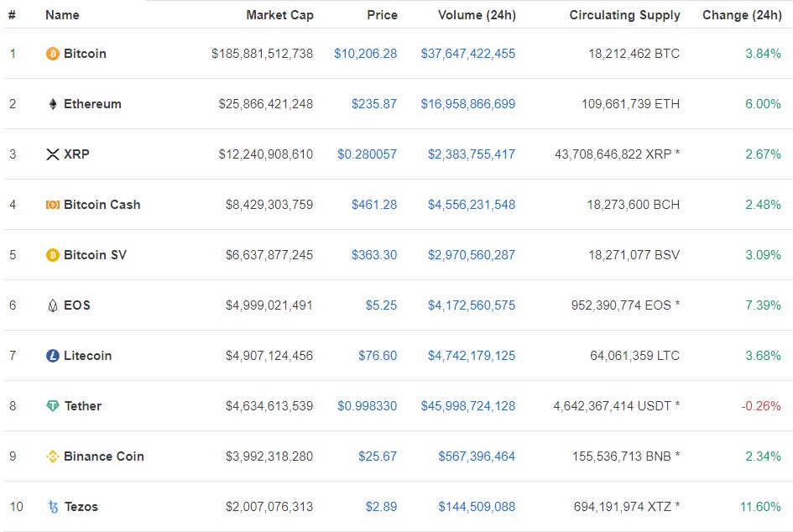Open Ethereum volume $16,958,866,699

468,104
